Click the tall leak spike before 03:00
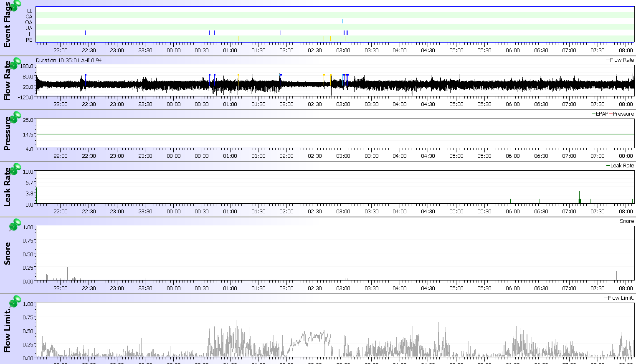Viewport: 636px width, 364px height. click(x=331, y=187)
